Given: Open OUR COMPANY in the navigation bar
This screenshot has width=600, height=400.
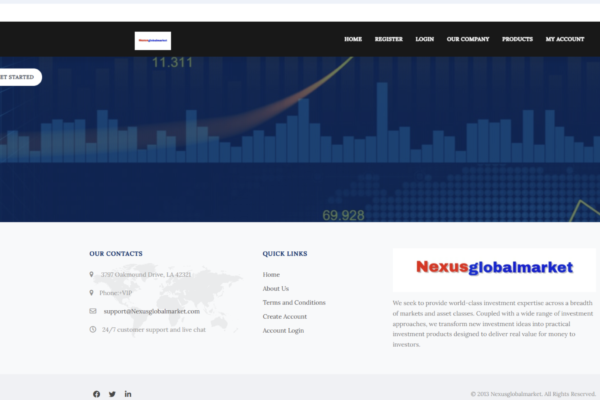Looking at the screenshot, I should pyautogui.click(x=468, y=39).
